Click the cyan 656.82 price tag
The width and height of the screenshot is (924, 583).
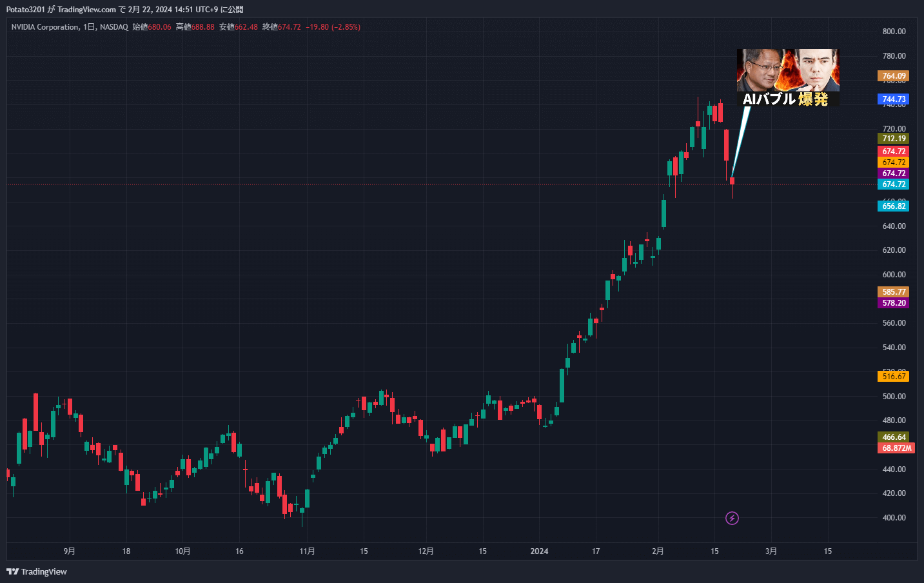pos(893,206)
